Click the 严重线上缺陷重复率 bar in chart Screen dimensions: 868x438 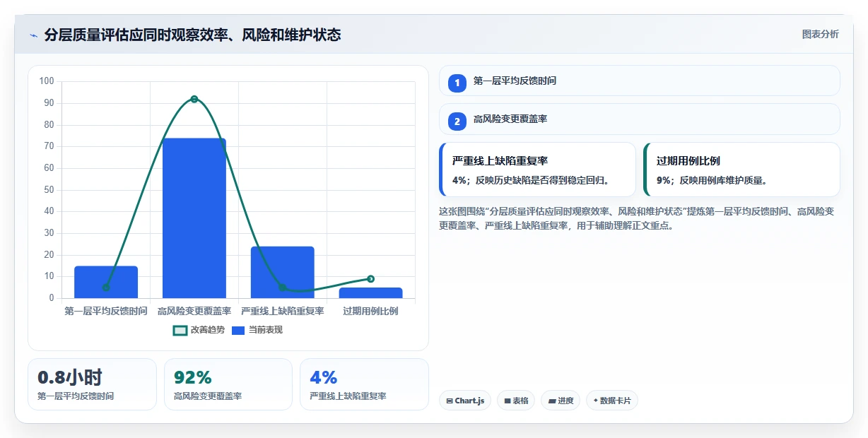coord(283,272)
